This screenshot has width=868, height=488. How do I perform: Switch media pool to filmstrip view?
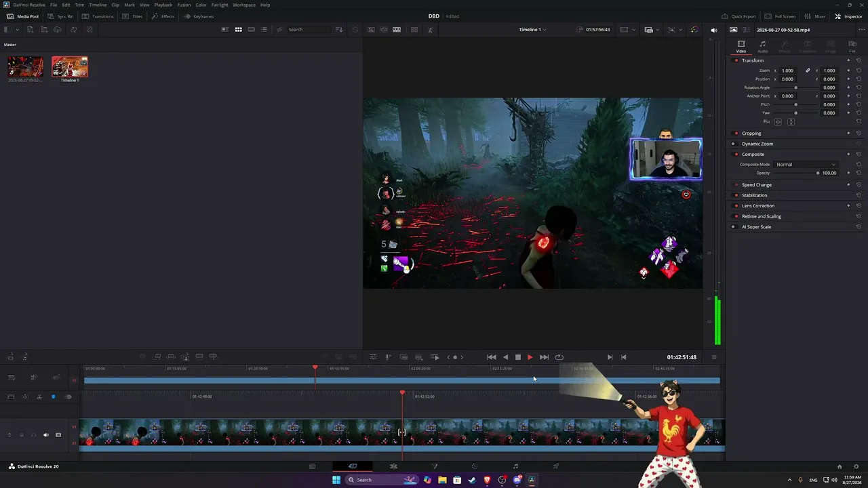[x=251, y=30]
